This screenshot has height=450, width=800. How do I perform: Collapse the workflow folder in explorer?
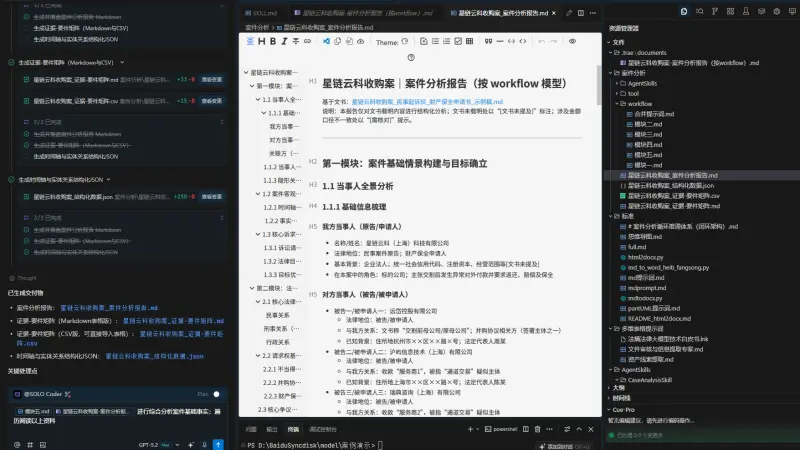[616, 104]
